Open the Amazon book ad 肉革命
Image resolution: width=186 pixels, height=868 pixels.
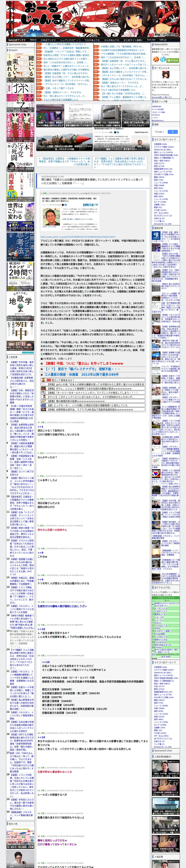[x=20, y=187]
